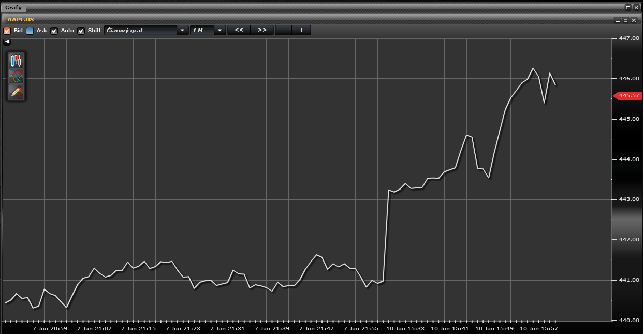Click the 10 Jun 15:49 time label
The width and height of the screenshot is (644, 334).
[x=495, y=328]
